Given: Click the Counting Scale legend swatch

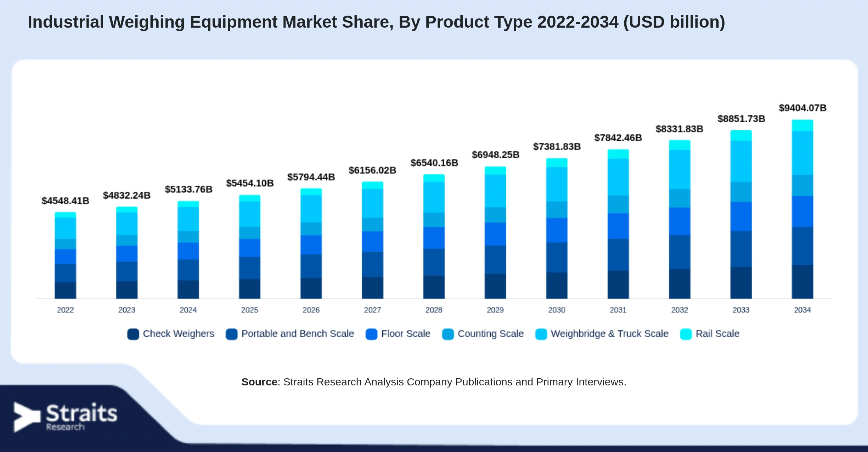Looking at the screenshot, I should pos(448,334).
